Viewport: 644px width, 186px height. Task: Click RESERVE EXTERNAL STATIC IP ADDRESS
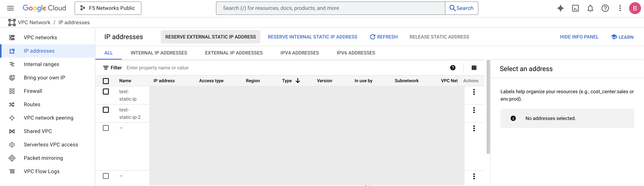(x=210, y=37)
